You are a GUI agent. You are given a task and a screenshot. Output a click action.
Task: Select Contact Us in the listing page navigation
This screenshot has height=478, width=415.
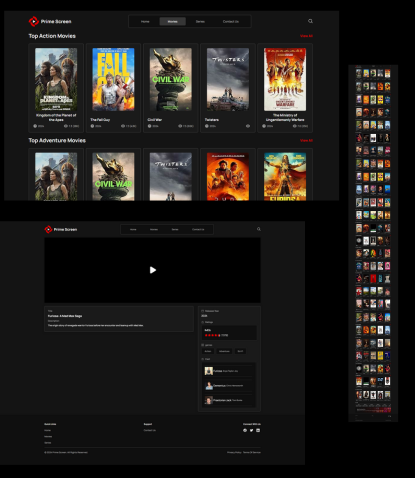coord(231,22)
